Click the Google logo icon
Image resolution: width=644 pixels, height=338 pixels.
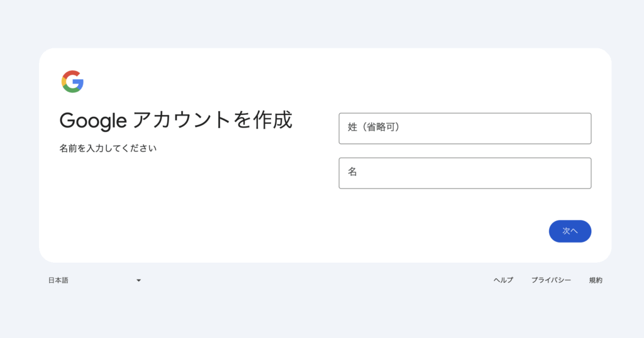click(x=72, y=82)
